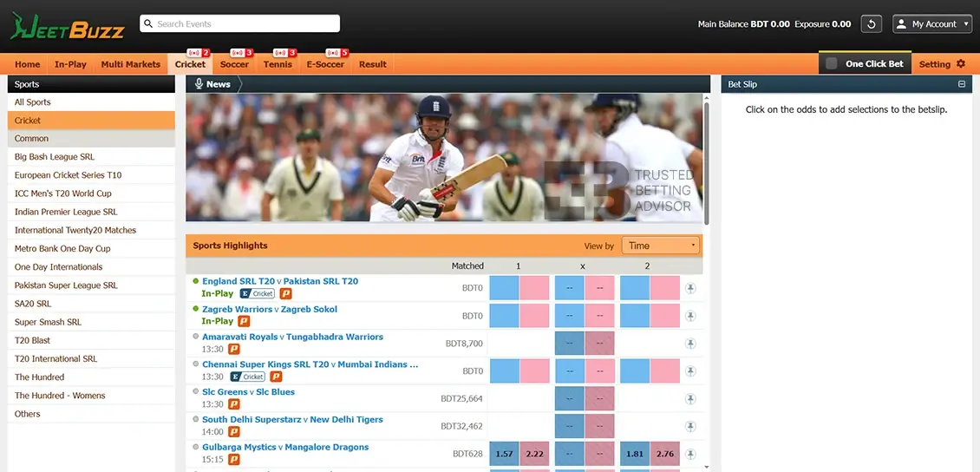Select One Day Internationals
Viewport: 980px width, 472px height.
(x=91, y=267)
